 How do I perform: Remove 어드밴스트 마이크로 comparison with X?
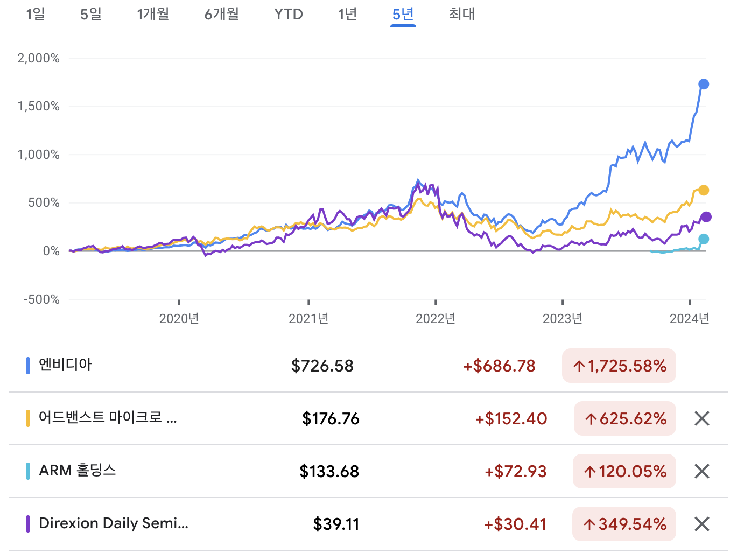click(x=702, y=418)
